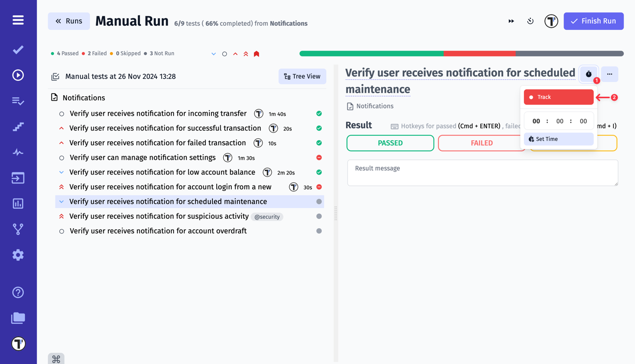
Task: Expand the low account balance test chevron
Action: 62,172
